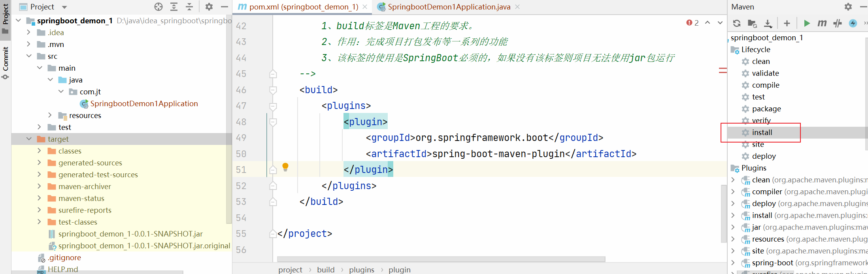Expand the compiler Maven plugin
The height and width of the screenshot is (274, 868).
click(733, 191)
